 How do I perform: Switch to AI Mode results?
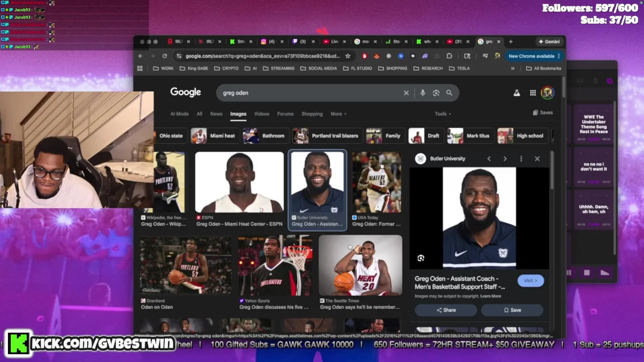179,114
